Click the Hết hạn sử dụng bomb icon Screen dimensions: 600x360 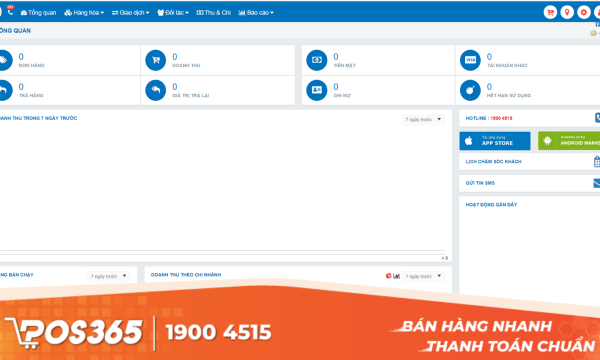(470, 90)
